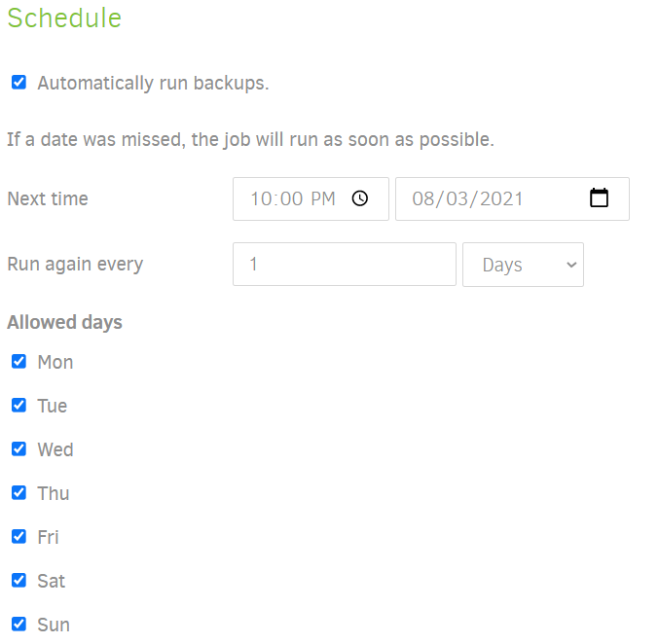Click the Schedule section heading
Screen dimensions: 659x644
[64, 18]
